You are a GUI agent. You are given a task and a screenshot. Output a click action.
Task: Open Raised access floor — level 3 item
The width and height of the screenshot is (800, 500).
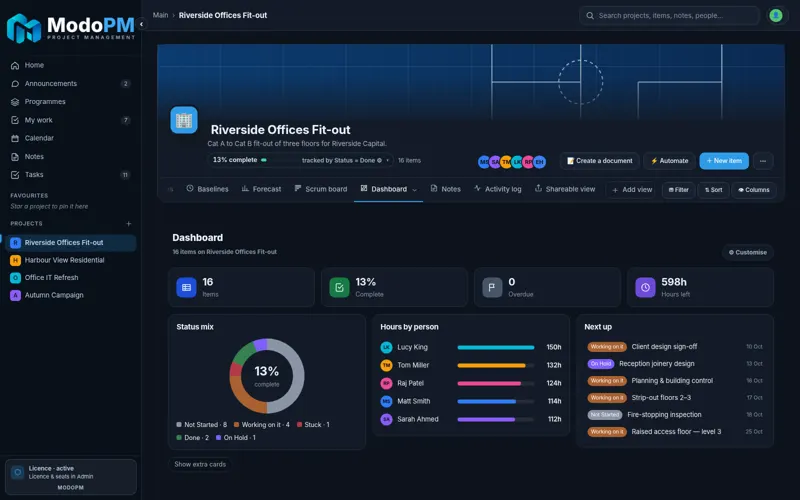[x=675, y=432]
